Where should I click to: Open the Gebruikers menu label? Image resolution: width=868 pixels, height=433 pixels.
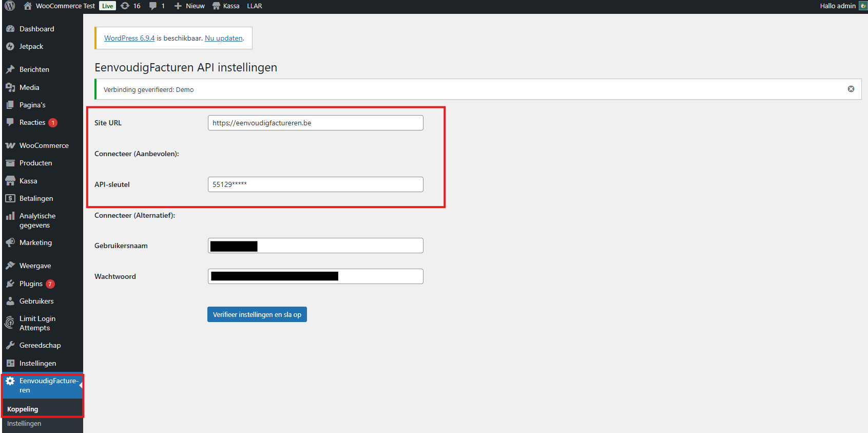[36, 301]
